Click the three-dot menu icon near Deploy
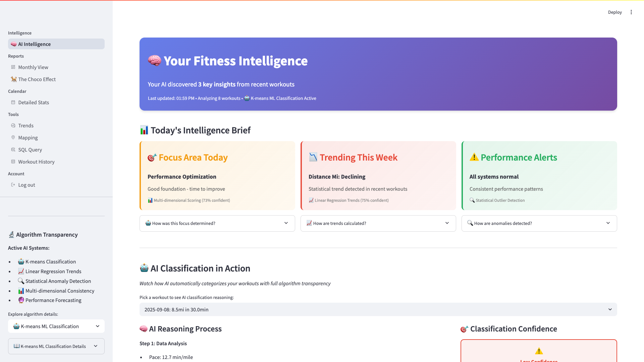 pos(631,12)
